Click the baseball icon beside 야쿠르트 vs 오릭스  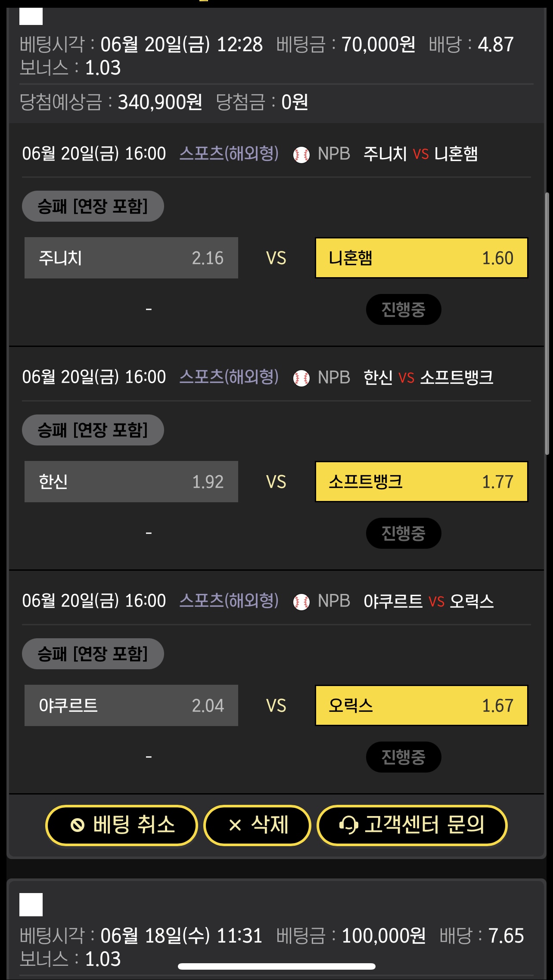[x=301, y=602]
